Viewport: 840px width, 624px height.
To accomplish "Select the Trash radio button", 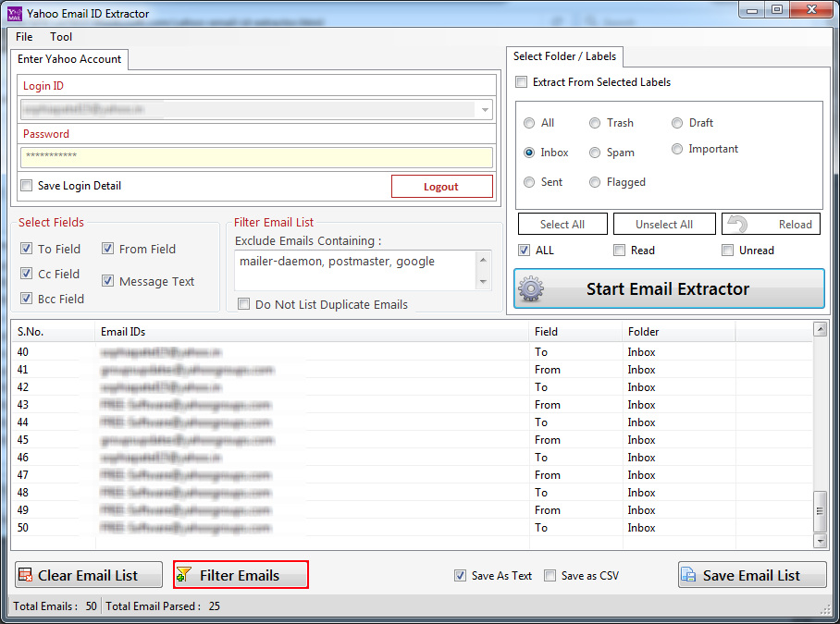I will tap(595, 123).
